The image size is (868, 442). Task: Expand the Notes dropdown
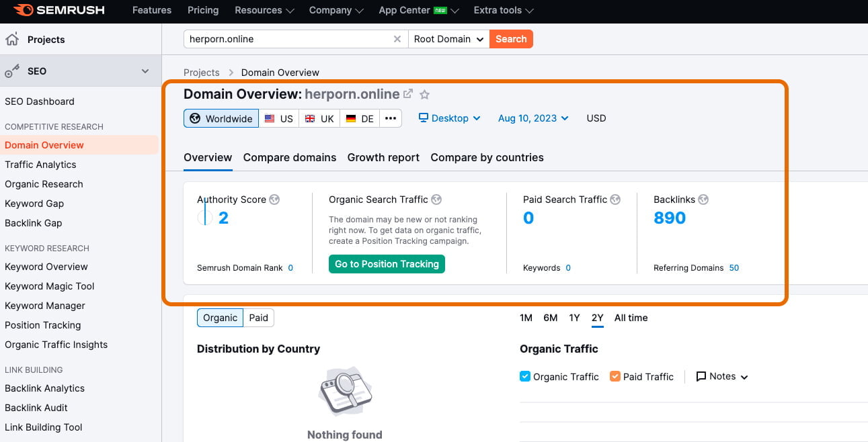tap(722, 376)
